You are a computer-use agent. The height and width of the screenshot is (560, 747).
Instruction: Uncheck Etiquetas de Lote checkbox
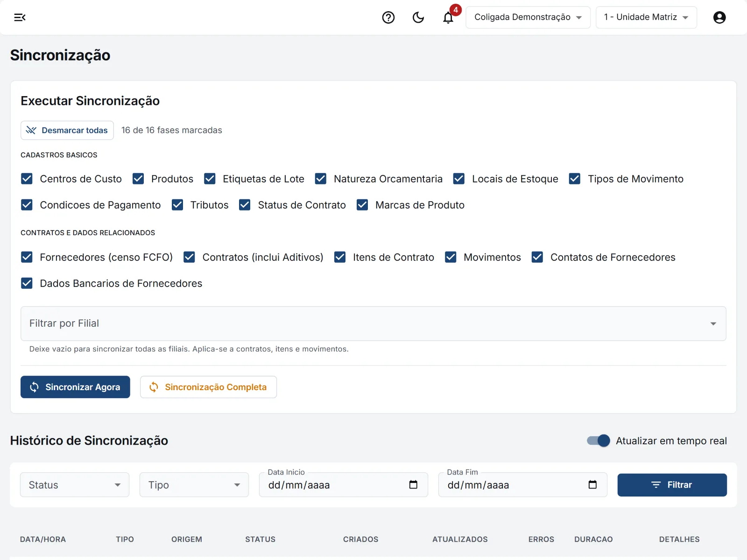tap(210, 179)
